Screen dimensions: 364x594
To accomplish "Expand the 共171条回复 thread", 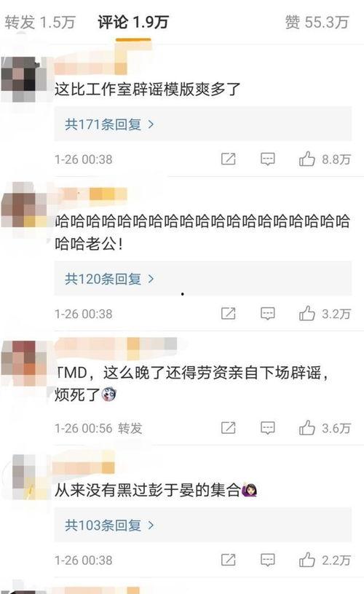I will pos(202,124).
